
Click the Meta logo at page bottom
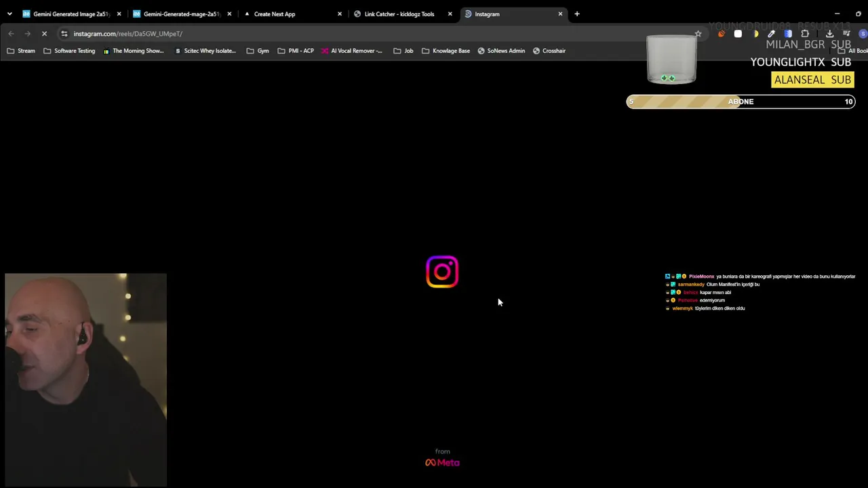(x=442, y=463)
